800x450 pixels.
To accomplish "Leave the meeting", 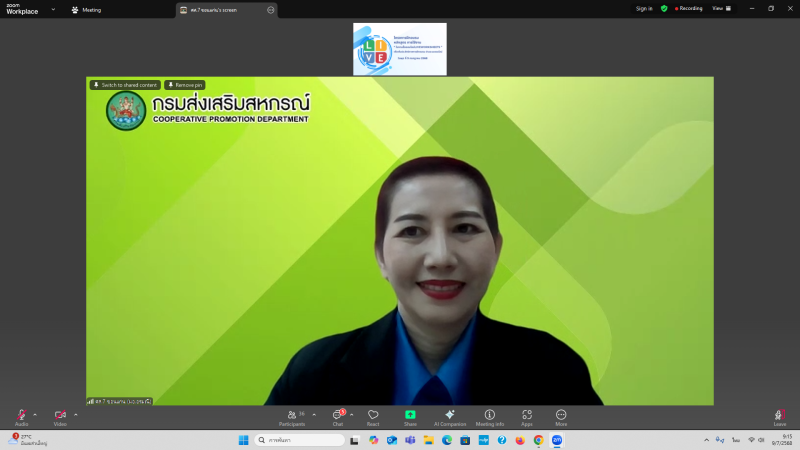I will tap(779, 416).
